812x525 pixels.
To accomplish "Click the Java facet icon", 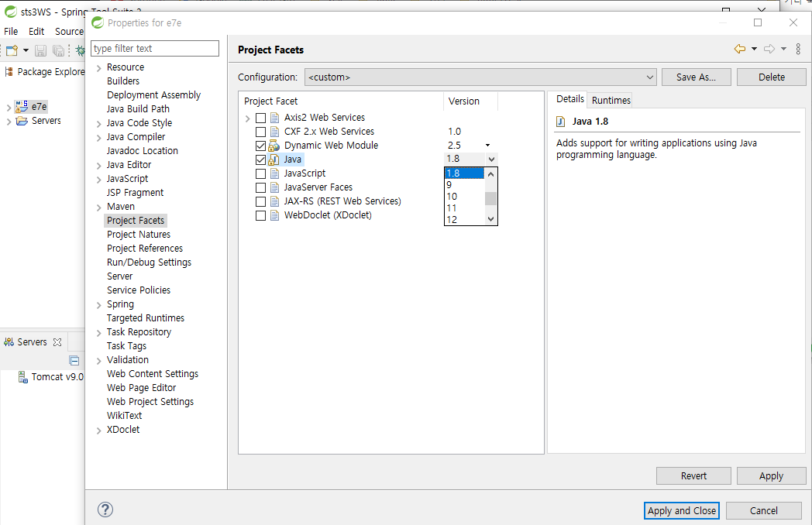I will pyautogui.click(x=274, y=160).
